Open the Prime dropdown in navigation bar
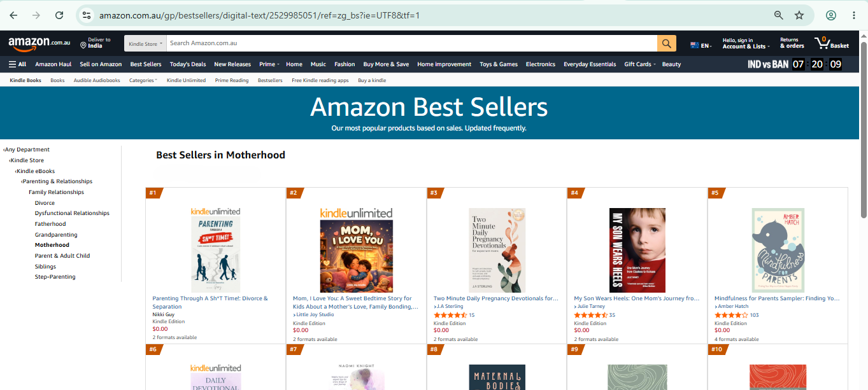The height and width of the screenshot is (390, 868). [268, 64]
